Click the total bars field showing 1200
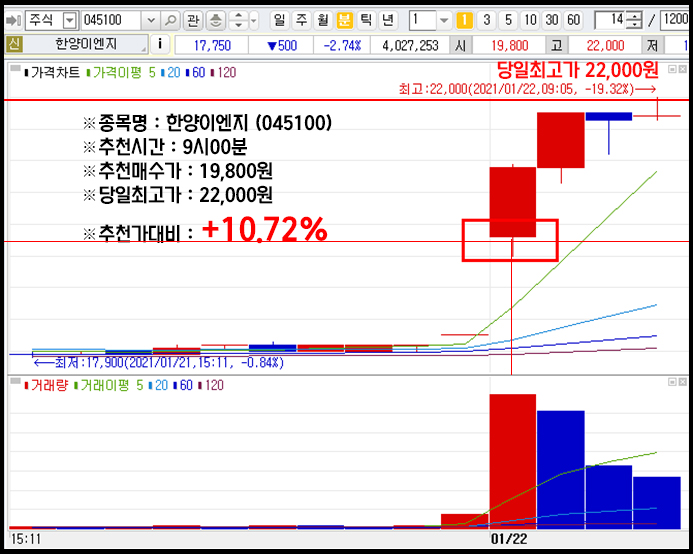 coord(675,20)
